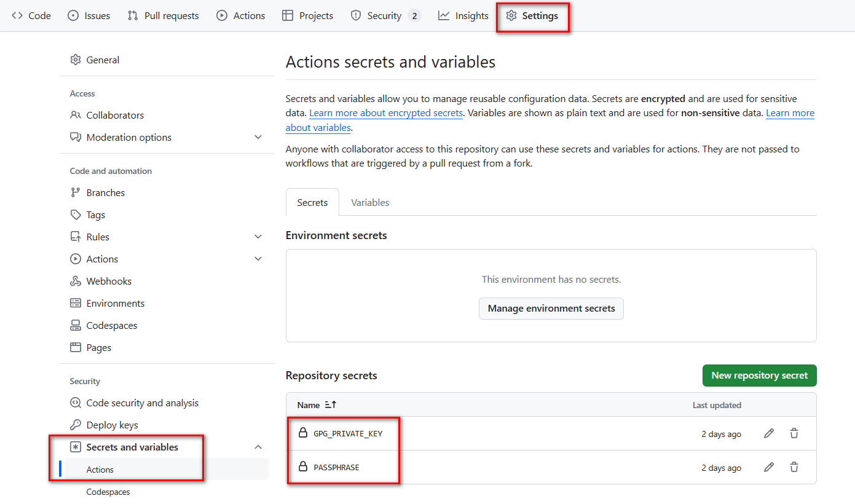This screenshot has height=504, width=855.
Task: Click the Tags label icon
Action: pyautogui.click(x=76, y=215)
